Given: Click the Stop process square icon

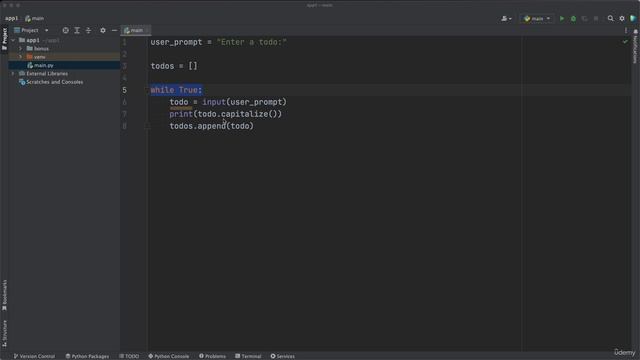Looking at the screenshot, I should [596, 18].
